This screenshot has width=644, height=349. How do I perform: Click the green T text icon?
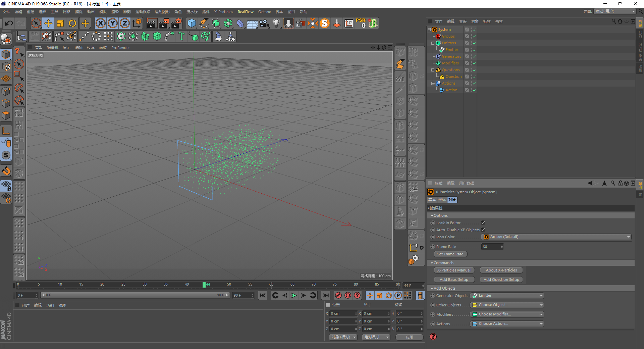click(x=181, y=36)
